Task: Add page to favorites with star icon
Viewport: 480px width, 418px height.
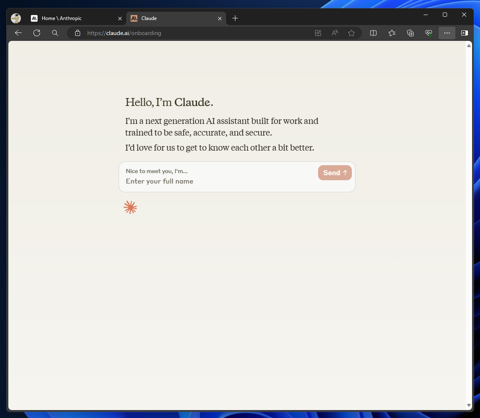Action: (x=351, y=33)
